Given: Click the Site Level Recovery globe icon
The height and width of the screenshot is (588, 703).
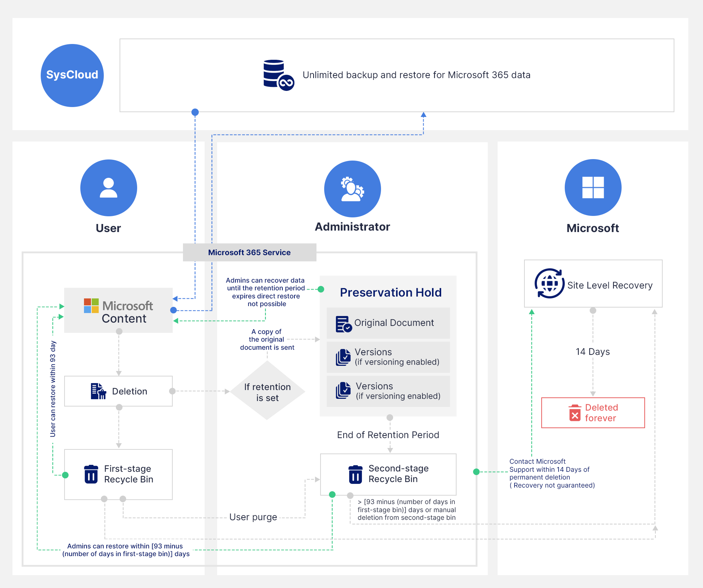Looking at the screenshot, I should pos(549,283).
